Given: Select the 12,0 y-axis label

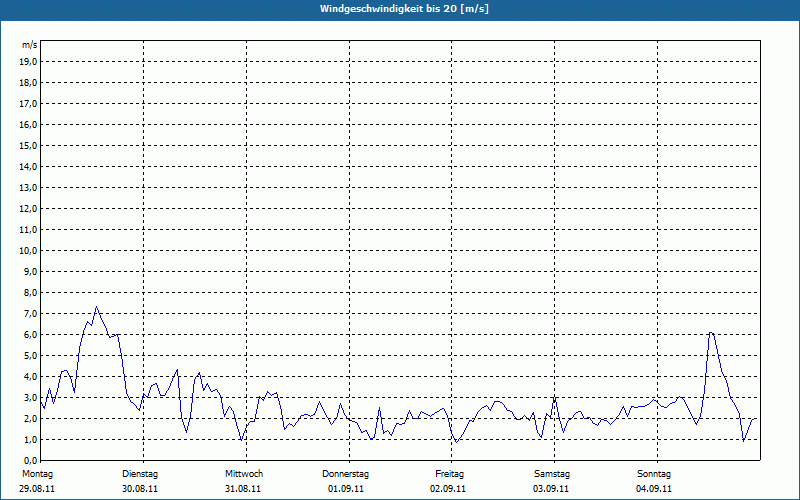Looking at the screenshot, I should 28,208.
